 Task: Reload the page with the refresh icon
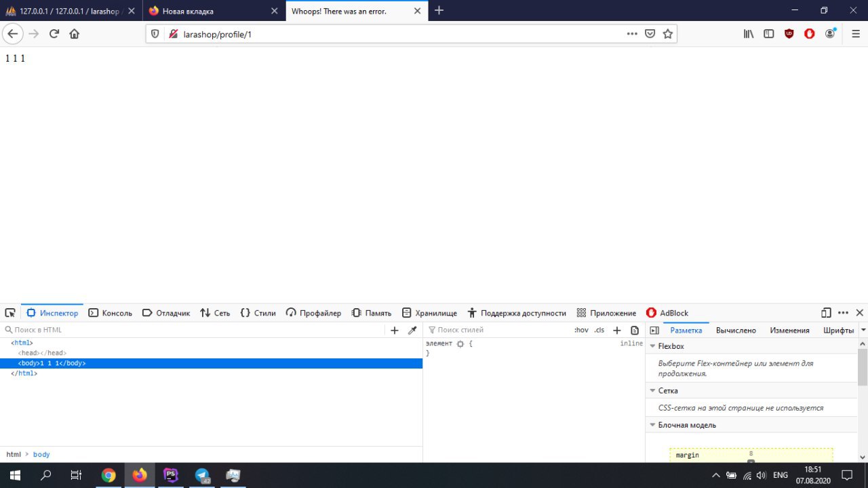point(54,33)
